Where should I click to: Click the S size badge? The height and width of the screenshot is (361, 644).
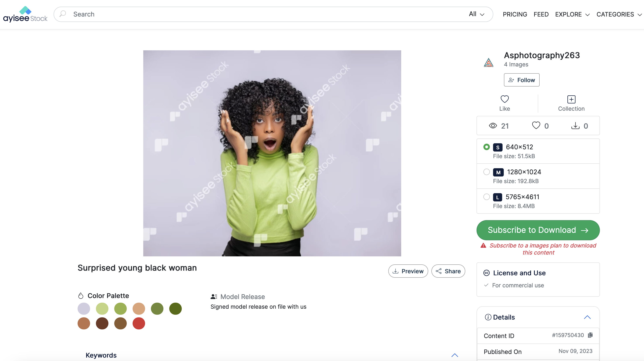[x=498, y=147]
